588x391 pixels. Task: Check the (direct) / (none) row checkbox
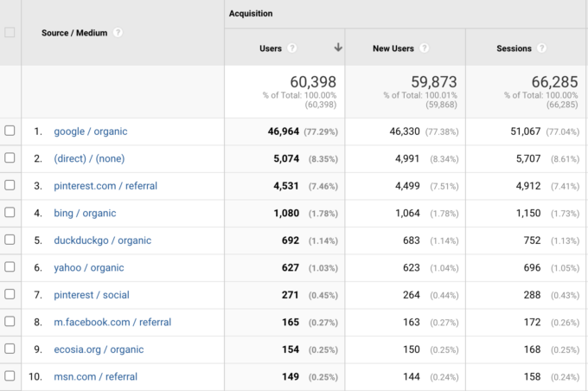10,158
